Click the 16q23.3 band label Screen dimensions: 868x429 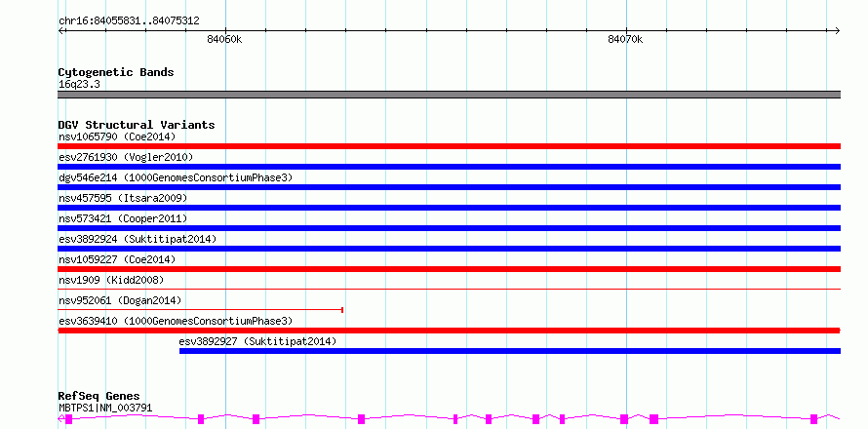(x=79, y=85)
